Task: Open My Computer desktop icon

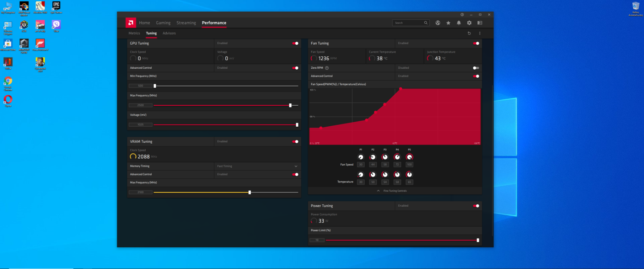Action: point(8,7)
